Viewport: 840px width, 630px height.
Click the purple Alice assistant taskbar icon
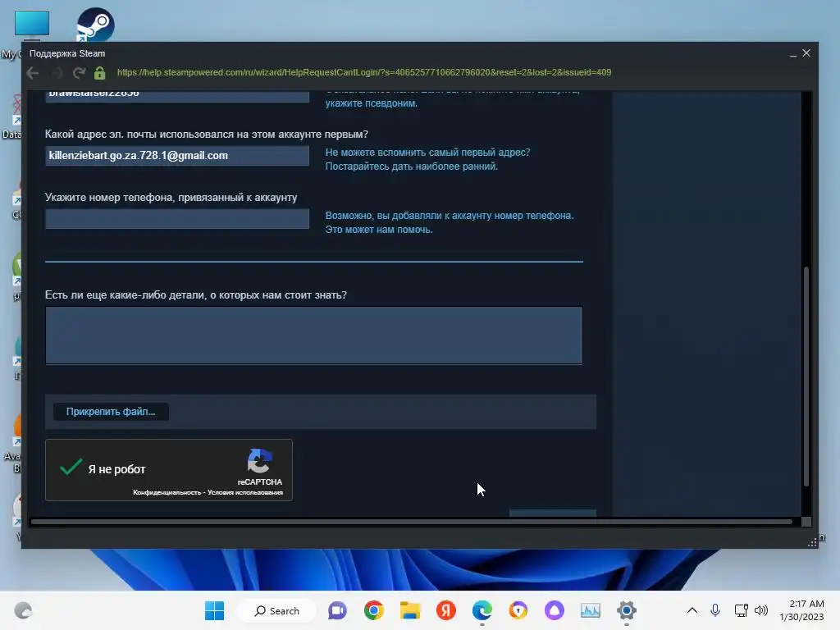click(555, 610)
